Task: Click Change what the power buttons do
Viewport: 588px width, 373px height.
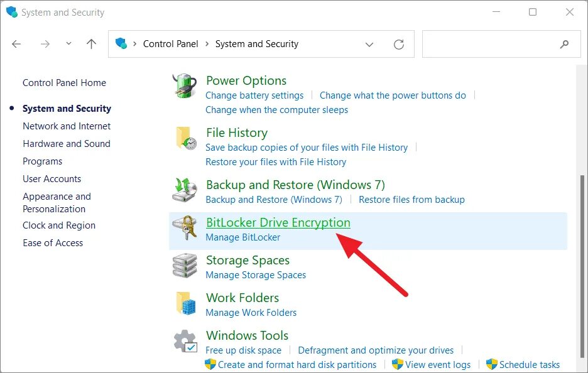Action: (393, 95)
